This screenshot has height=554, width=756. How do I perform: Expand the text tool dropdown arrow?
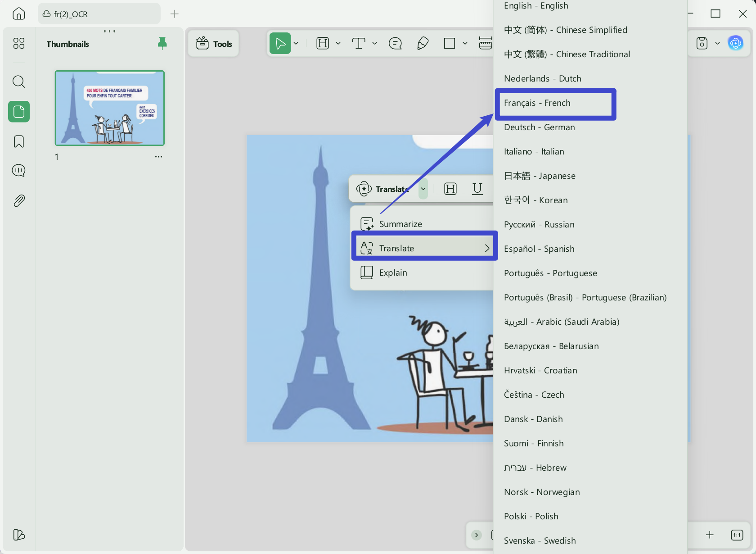[374, 43]
